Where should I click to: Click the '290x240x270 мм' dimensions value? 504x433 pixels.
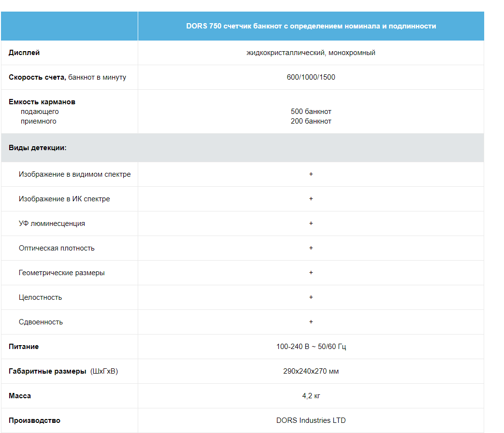coord(311,371)
